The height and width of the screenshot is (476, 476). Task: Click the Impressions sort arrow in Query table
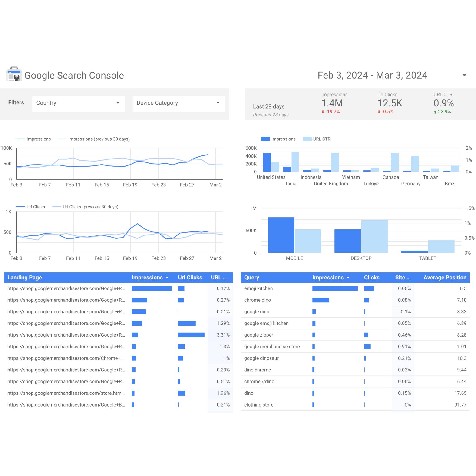tap(348, 278)
